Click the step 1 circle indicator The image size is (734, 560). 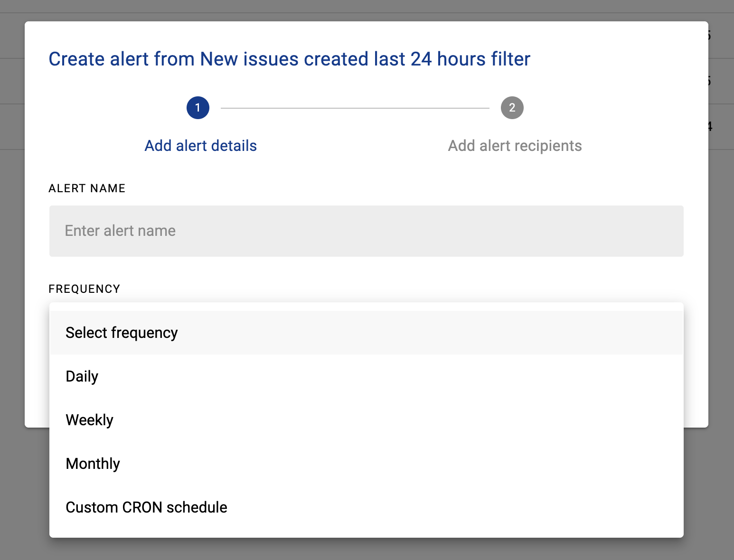(x=198, y=108)
